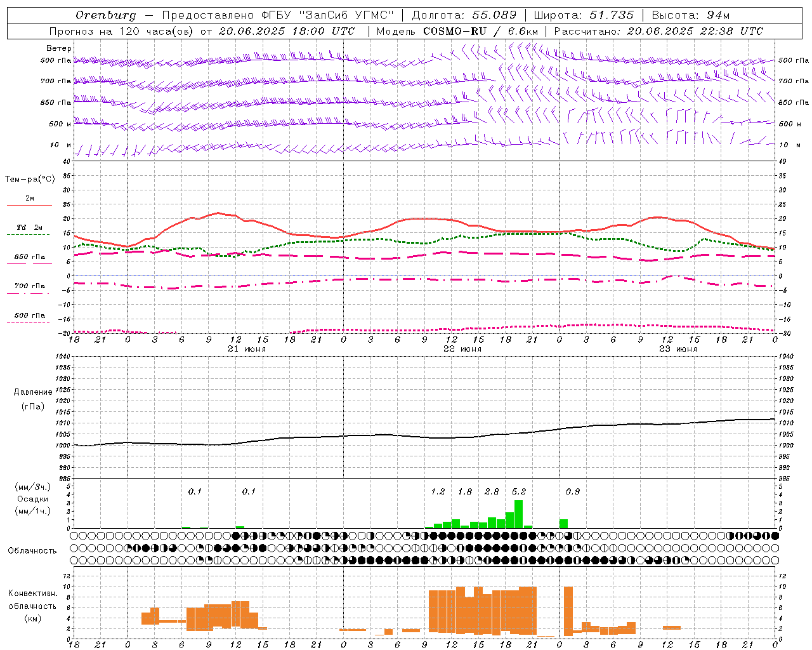Click the Конвективн. convective cloud label
This screenshot has height=650, width=812.
32,594
